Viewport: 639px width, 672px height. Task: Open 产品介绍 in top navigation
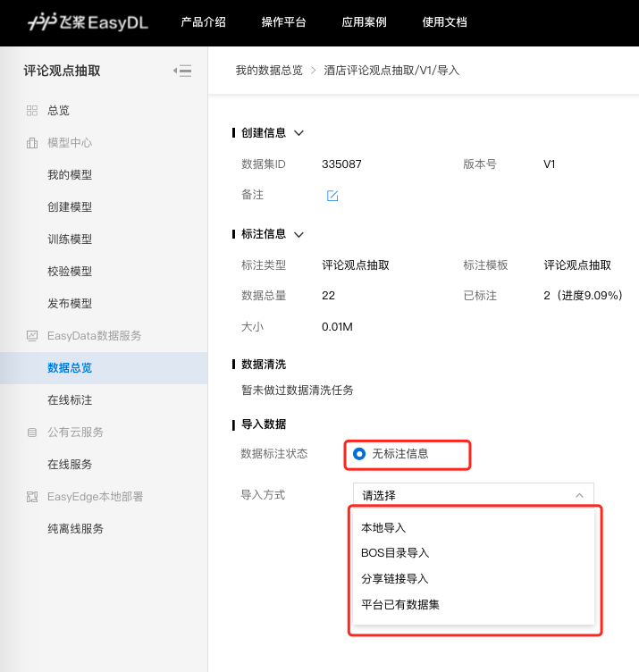203,21
